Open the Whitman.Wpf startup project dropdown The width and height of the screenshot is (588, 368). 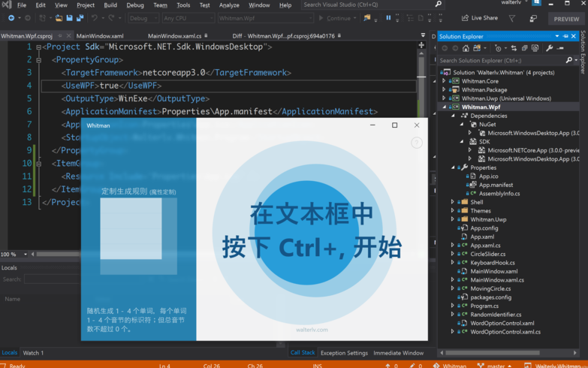(266, 18)
